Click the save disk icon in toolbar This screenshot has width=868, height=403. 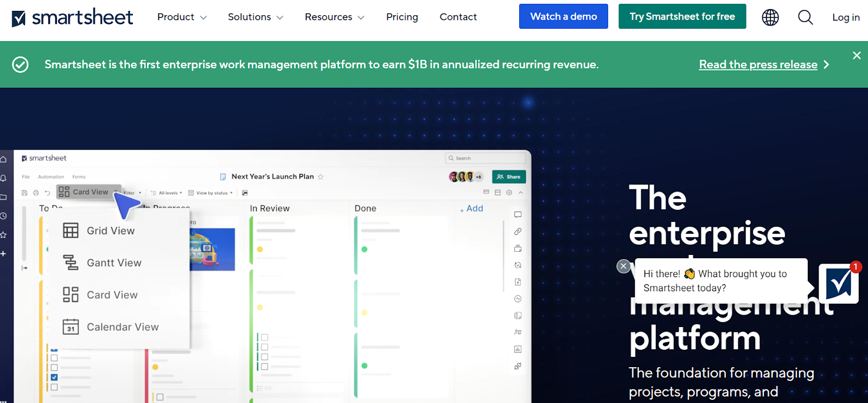24,193
